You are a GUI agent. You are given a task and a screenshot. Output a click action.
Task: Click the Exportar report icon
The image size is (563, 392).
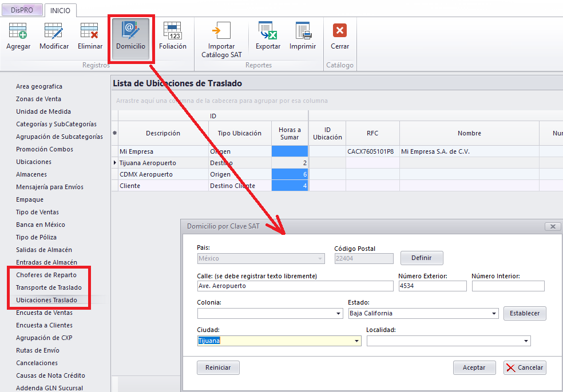click(268, 31)
